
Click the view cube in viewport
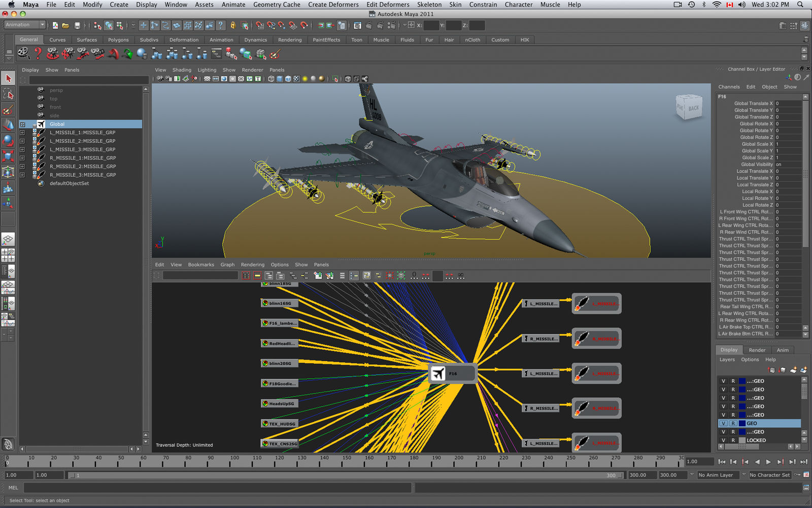click(689, 107)
